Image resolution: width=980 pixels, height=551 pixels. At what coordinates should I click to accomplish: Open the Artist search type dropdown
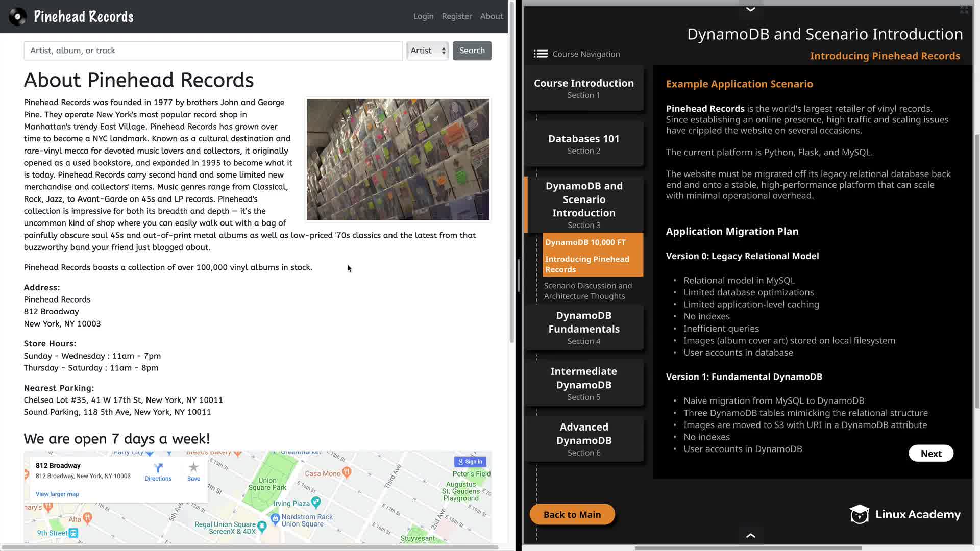[428, 51]
